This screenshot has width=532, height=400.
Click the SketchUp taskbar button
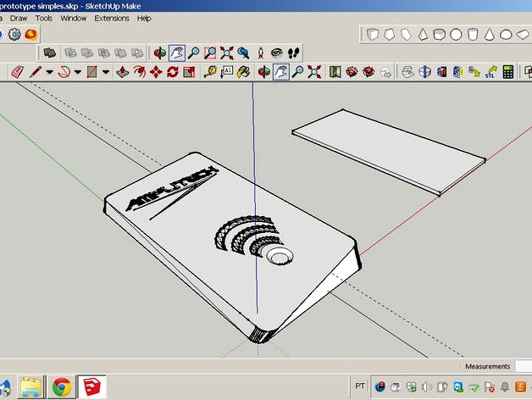click(x=92, y=387)
